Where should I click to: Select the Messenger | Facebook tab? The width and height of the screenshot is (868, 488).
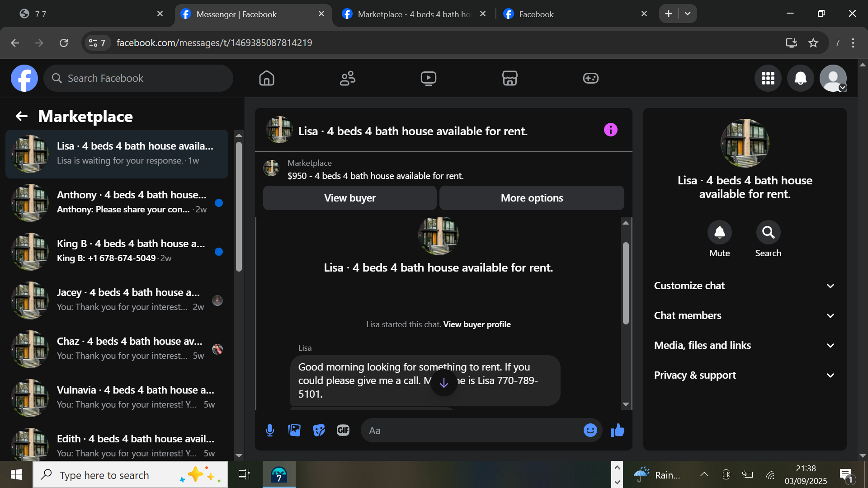tap(253, 14)
